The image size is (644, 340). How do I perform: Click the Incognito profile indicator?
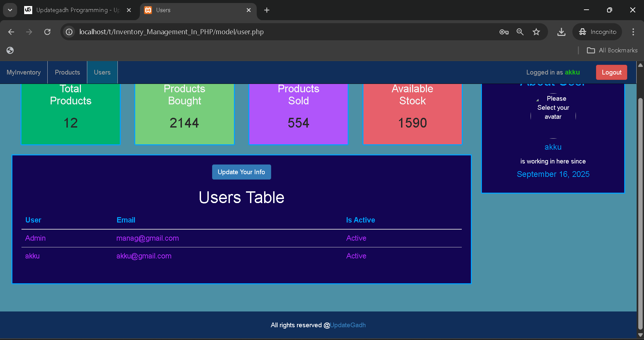pos(597,32)
